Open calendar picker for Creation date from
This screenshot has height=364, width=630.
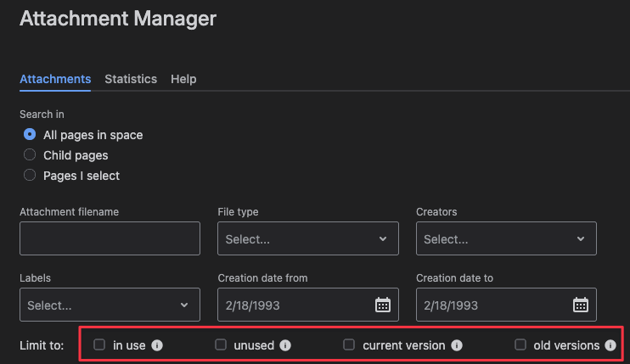tap(382, 305)
